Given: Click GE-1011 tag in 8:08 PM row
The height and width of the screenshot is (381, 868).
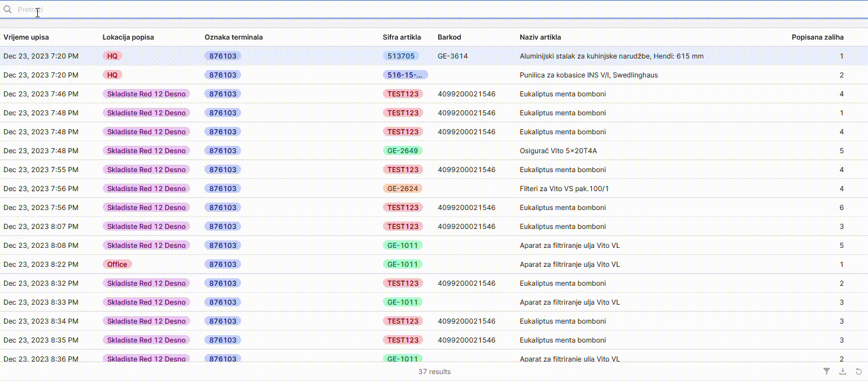Looking at the screenshot, I should [402, 246].
